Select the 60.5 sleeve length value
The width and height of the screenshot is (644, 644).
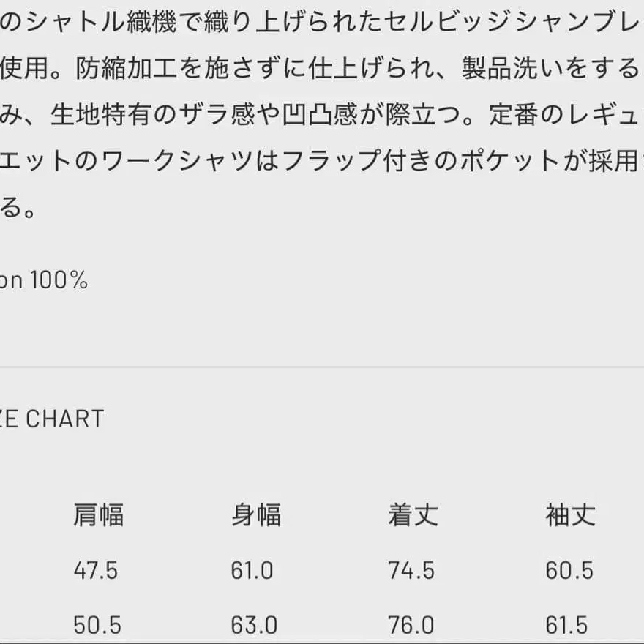(569, 570)
